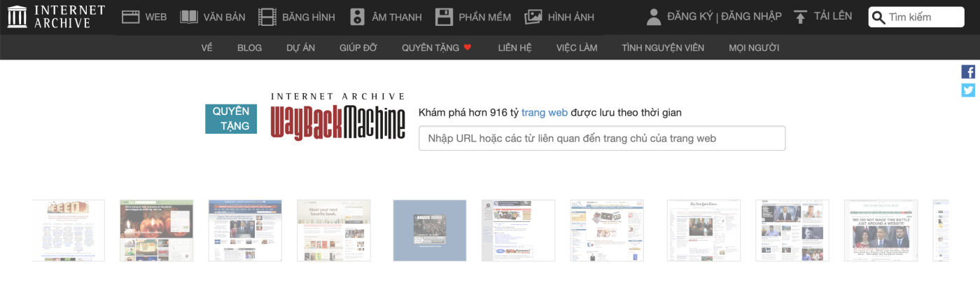Open the HÌNH ẢNH menu label
The width and height of the screenshot is (980, 283).
point(571,17)
